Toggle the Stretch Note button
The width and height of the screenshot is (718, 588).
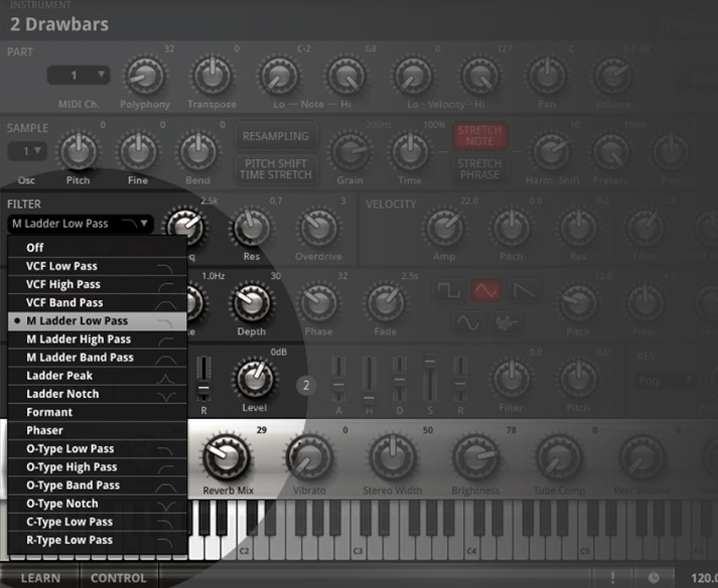[x=480, y=136]
